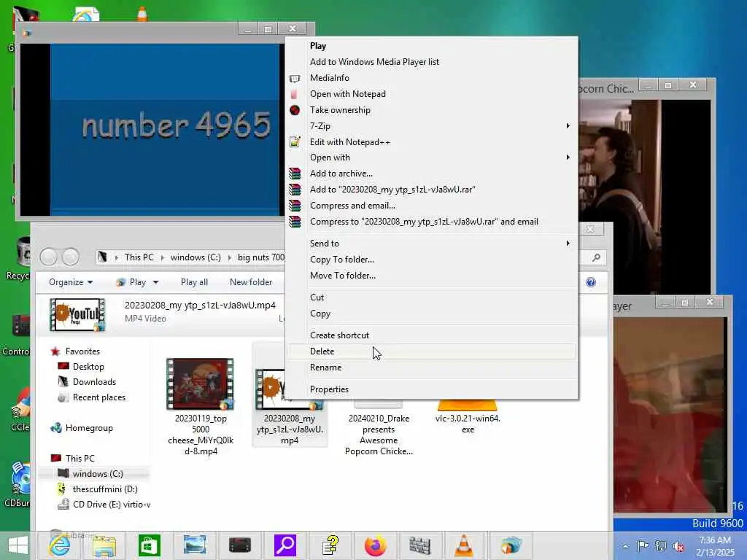Open the Recycle Bin desktop icon

tap(18, 260)
